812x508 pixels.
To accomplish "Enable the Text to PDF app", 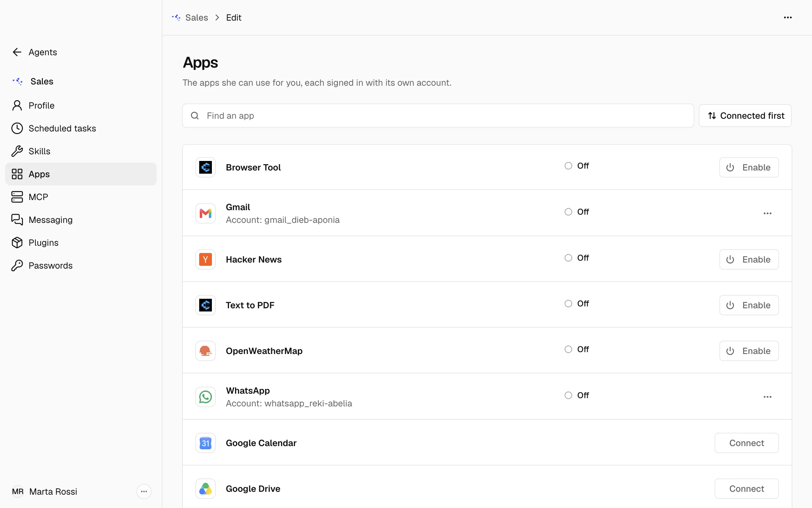I will [x=749, y=305].
